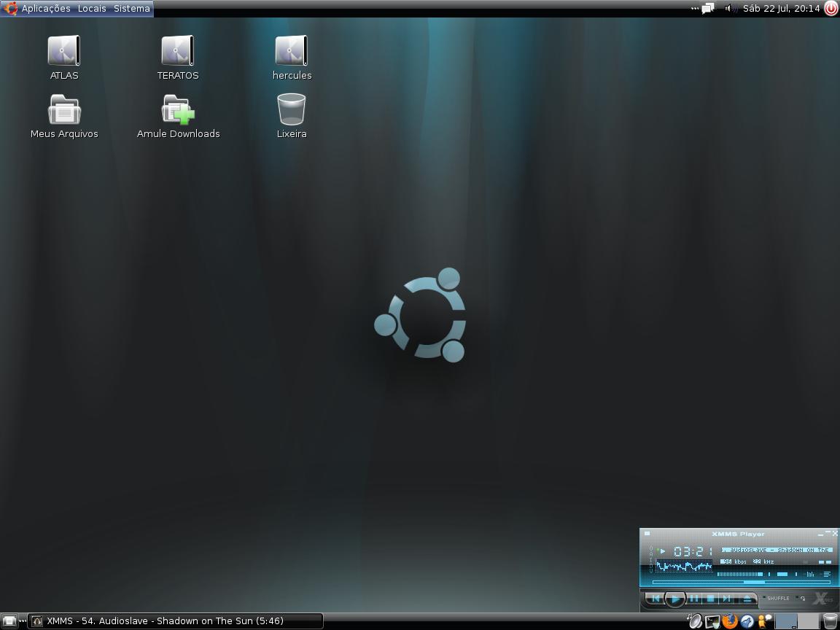Skip to next track in XMMS
The image size is (840, 630).
[x=727, y=599]
